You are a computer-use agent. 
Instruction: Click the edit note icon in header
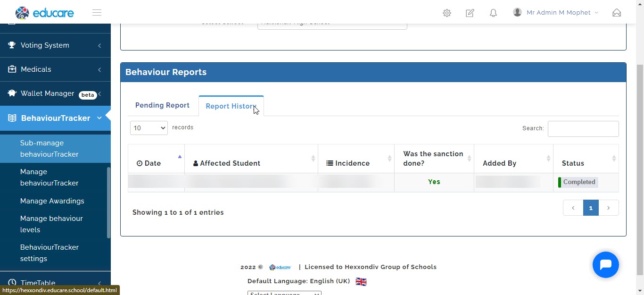click(470, 13)
